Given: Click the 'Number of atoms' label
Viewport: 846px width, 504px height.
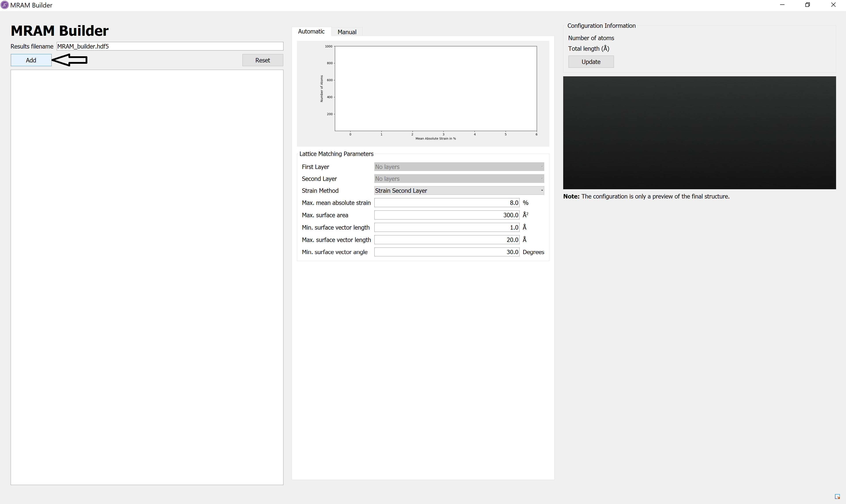Looking at the screenshot, I should [591, 38].
